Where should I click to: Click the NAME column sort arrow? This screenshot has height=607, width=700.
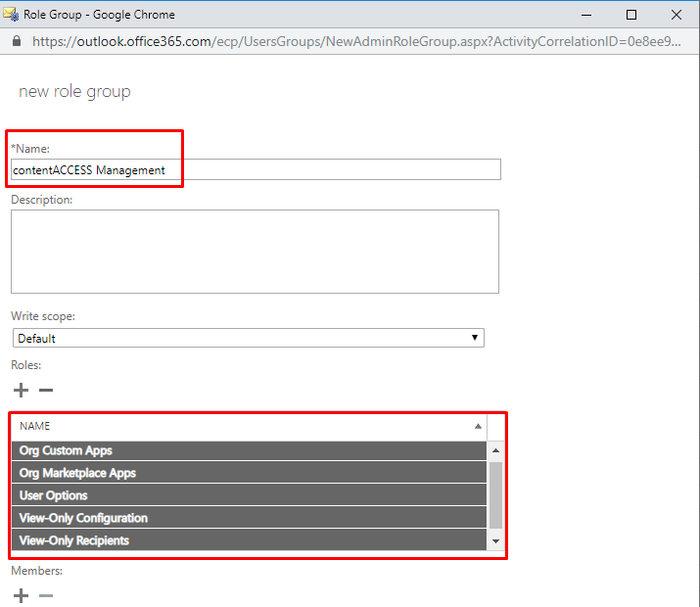pos(478,427)
